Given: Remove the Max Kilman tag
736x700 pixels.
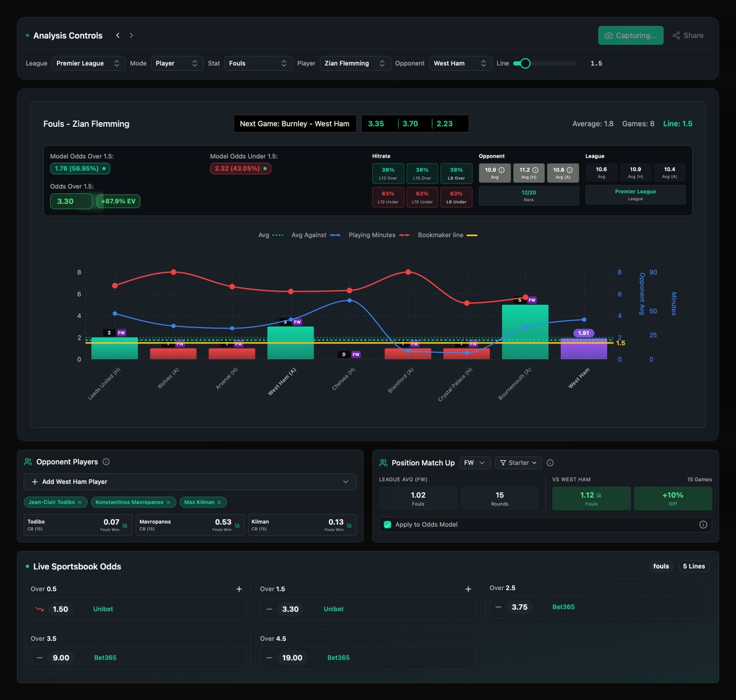Looking at the screenshot, I should coord(219,502).
